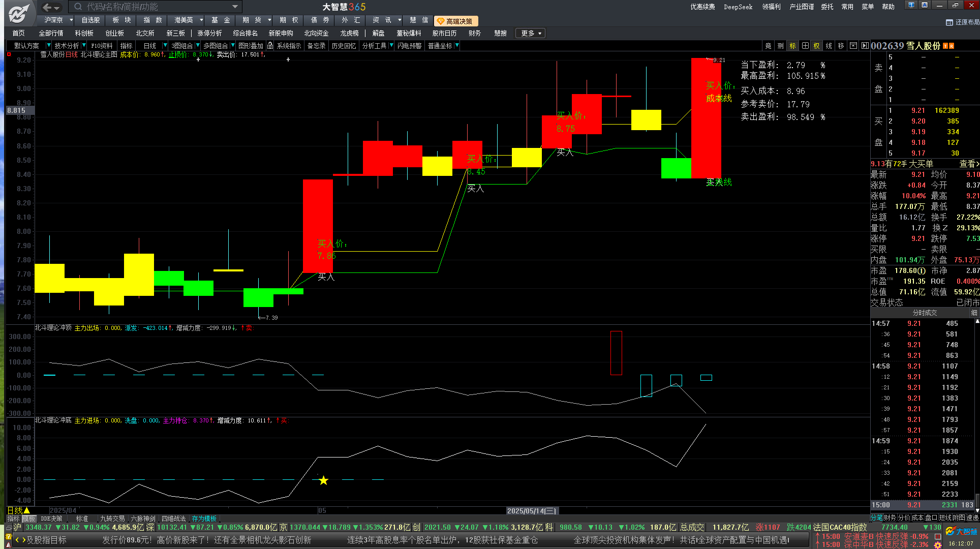Select the 移 move chart tool
The height and width of the screenshot is (549, 980).
[841, 46]
